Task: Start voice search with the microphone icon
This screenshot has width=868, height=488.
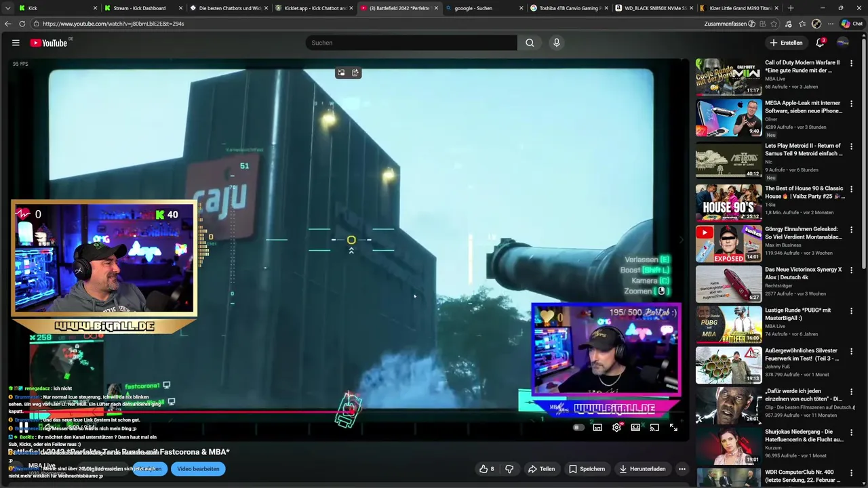Action: pyautogui.click(x=557, y=43)
